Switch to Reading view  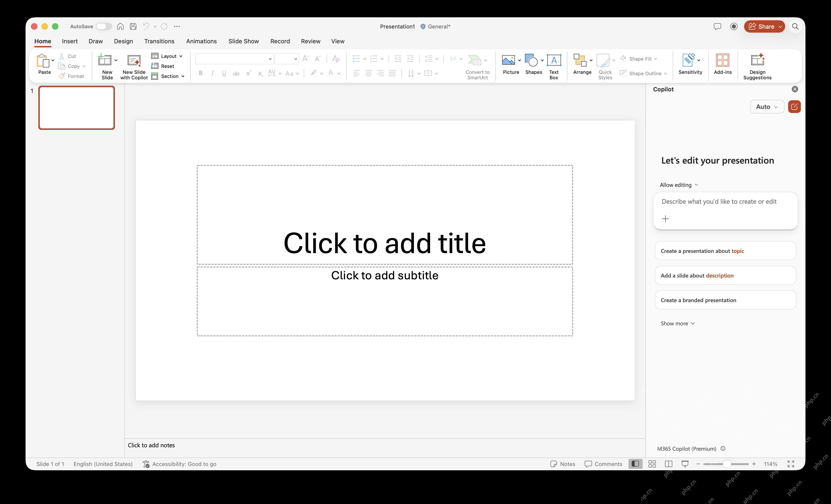pos(668,464)
